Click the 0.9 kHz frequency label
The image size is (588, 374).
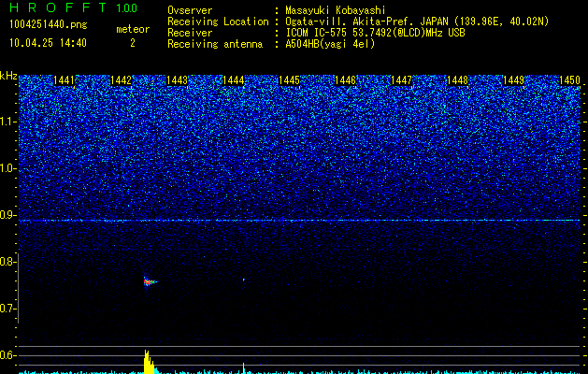[x=7, y=215]
